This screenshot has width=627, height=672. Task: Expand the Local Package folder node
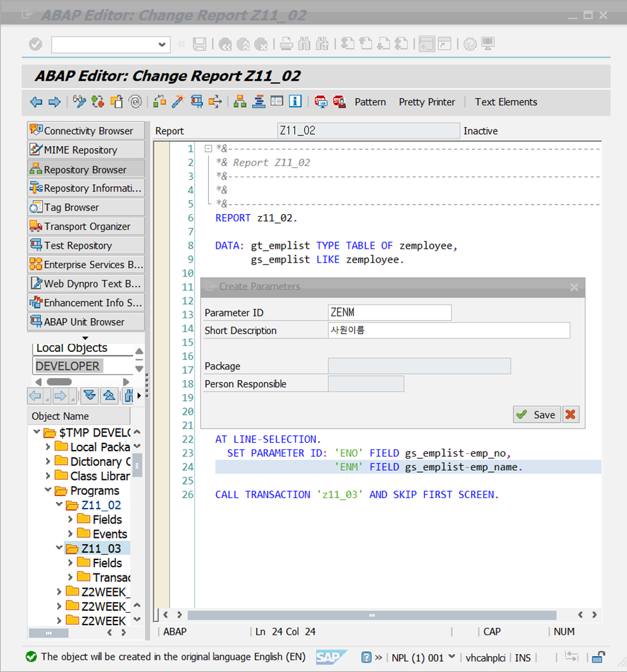pyautogui.click(x=48, y=447)
